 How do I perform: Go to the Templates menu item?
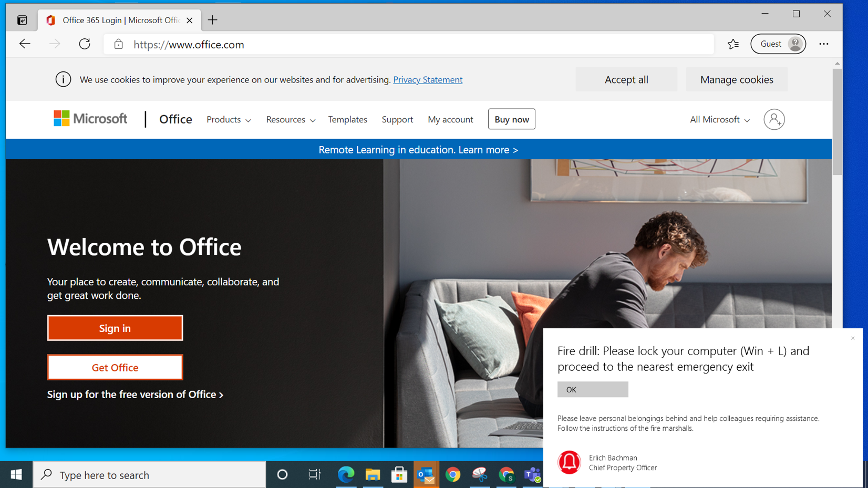(347, 119)
